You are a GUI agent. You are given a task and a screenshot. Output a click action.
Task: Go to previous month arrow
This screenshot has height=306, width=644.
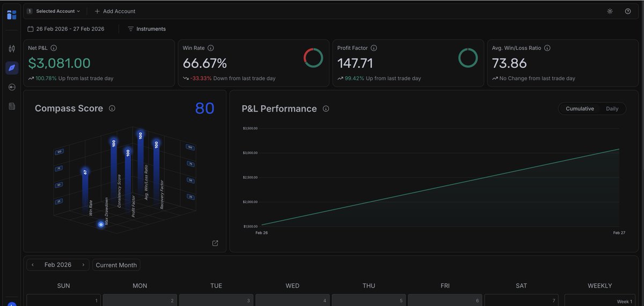[x=33, y=265]
